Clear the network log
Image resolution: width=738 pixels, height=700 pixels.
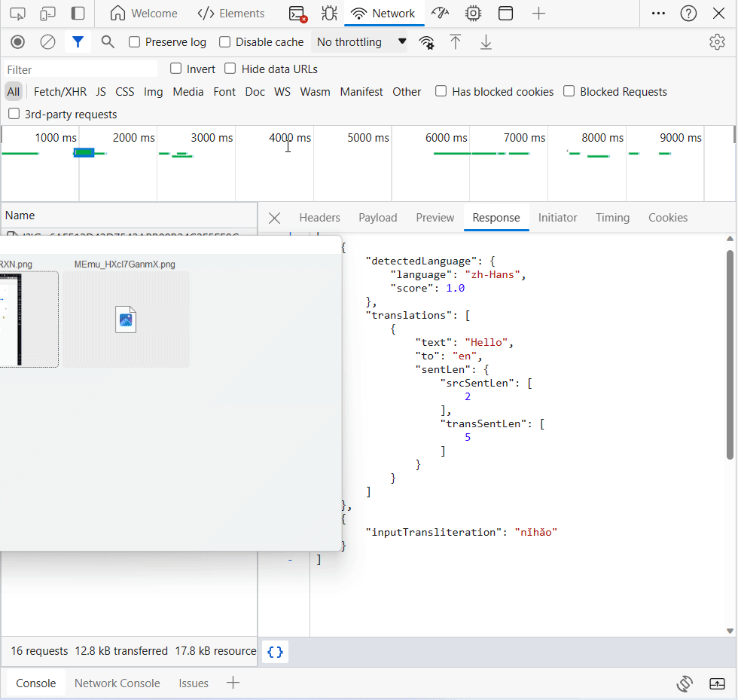(48, 42)
